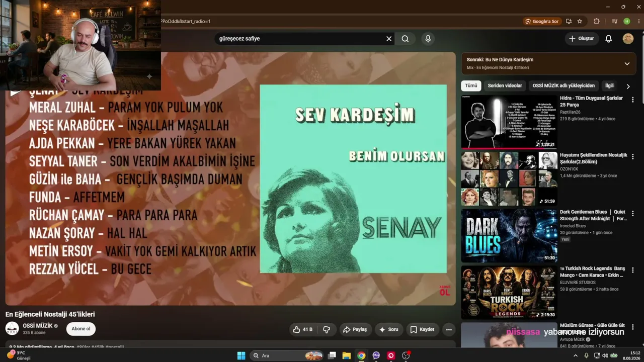Select the İlgili filter chip

click(x=610, y=86)
